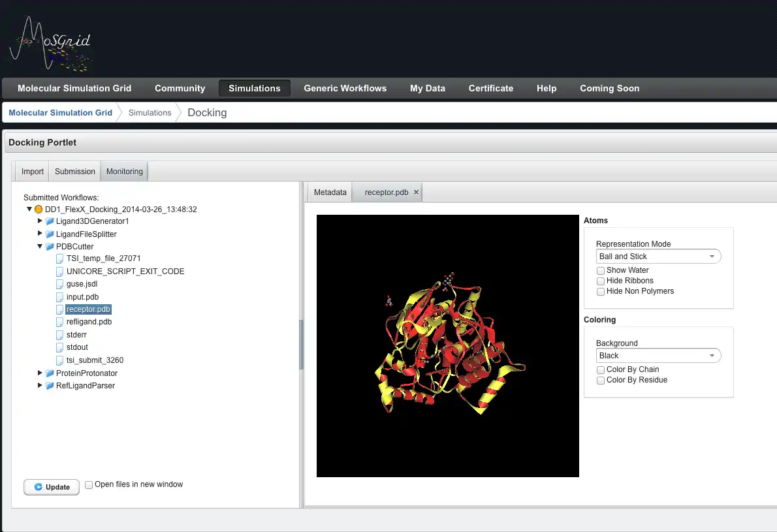The image size is (777, 532).
Task: Click the Docking breadcrumb
Action: [207, 112]
